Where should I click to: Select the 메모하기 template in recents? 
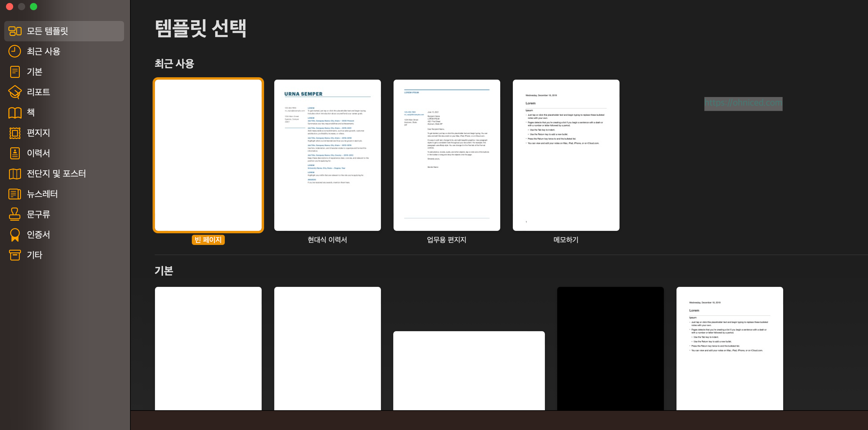tap(566, 155)
